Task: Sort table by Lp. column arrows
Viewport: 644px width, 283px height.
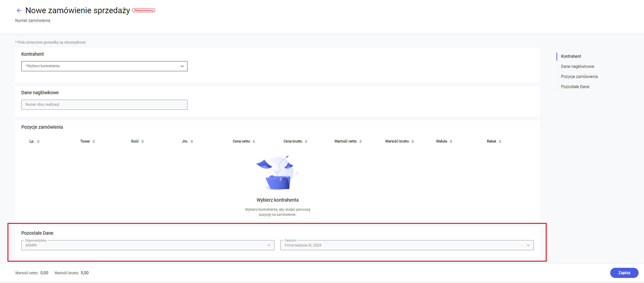Action: click(x=38, y=141)
